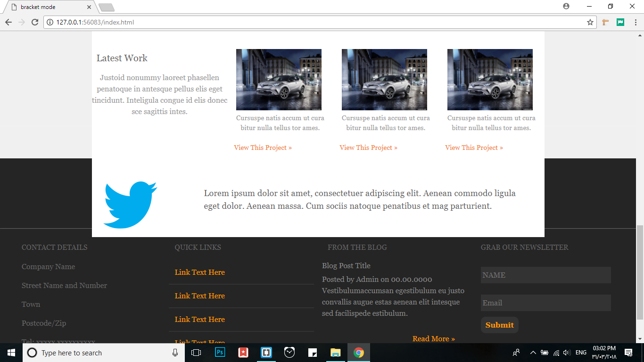This screenshot has width=644, height=362.
Task: Open the Chrome profile avatar icon
Action: tap(566, 6)
